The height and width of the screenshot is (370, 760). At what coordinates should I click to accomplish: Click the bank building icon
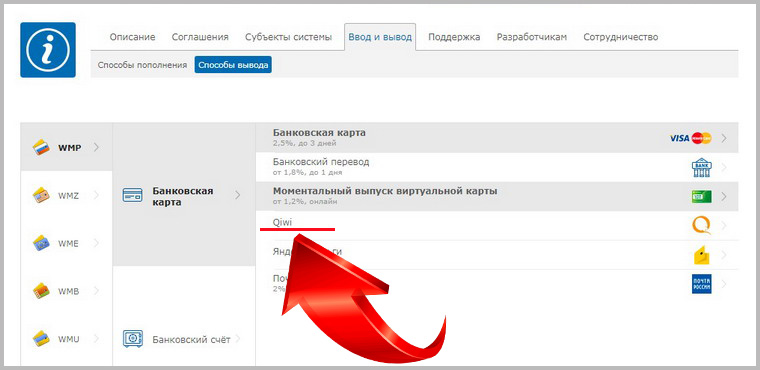(x=701, y=167)
